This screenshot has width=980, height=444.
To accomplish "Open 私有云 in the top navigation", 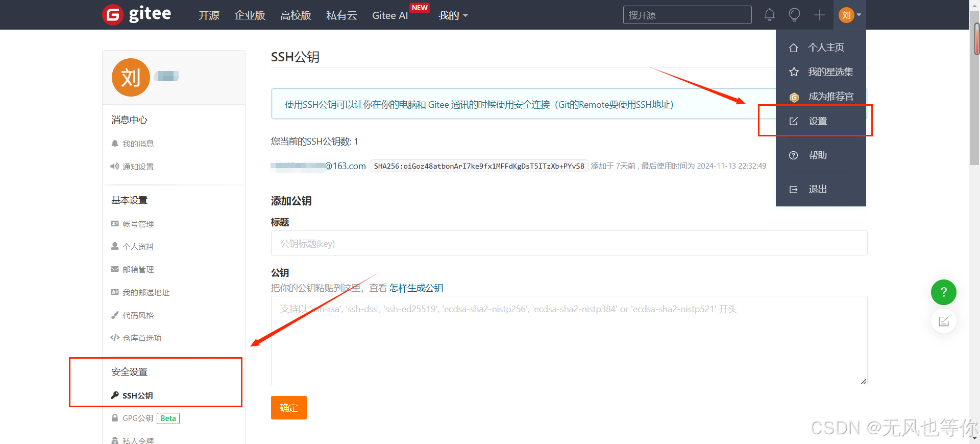I will (x=341, y=15).
